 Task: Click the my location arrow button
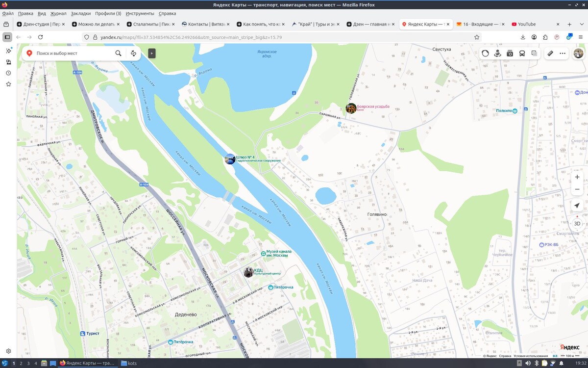(577, 206)
